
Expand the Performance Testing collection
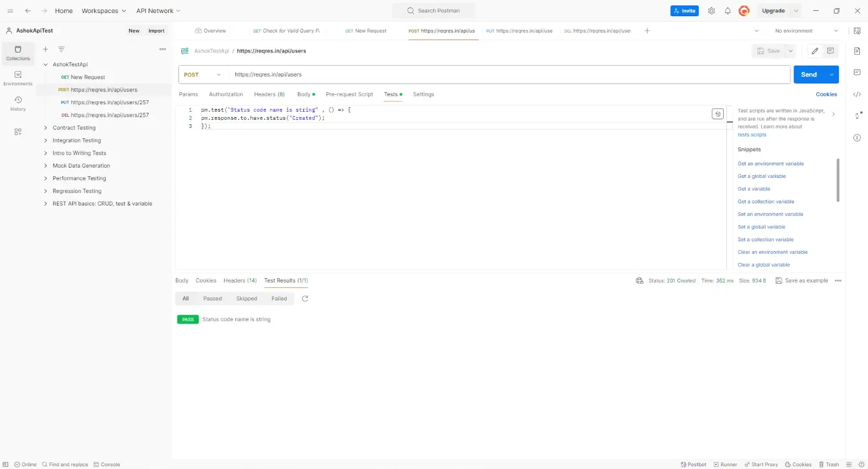coord(46,178)
